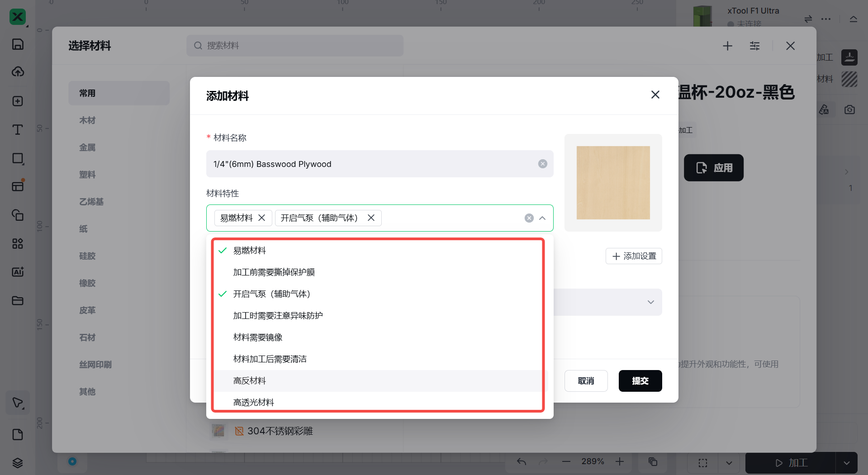The image size is (868, 475).
Task: Uncheck the 易燃材料 option in list
Action: tap(249, 251)
